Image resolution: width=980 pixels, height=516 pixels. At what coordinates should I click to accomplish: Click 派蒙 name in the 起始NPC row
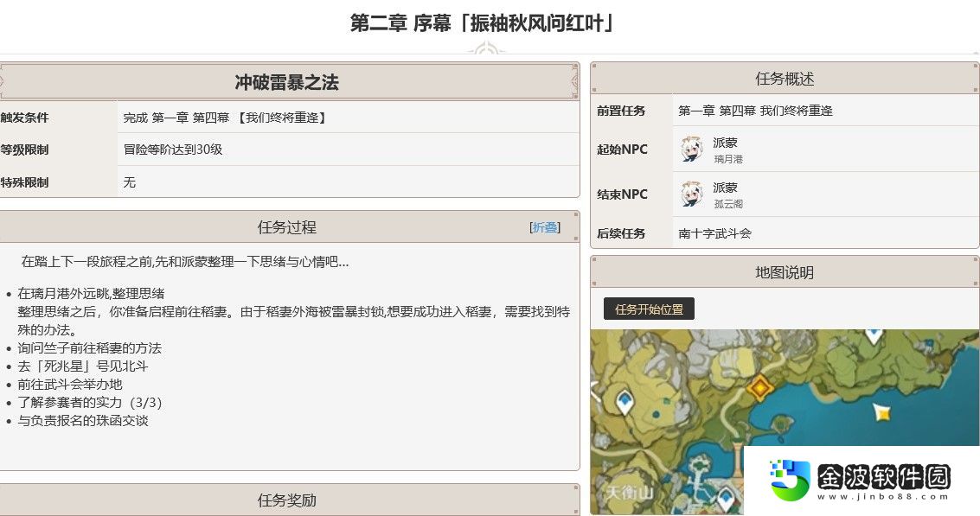tap(725, 143)
